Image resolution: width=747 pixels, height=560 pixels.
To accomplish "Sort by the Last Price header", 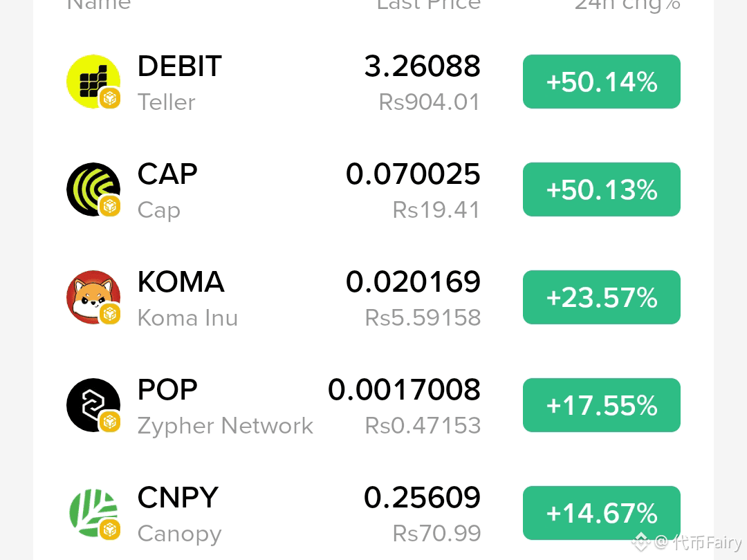I will pyautogui.click(x=429, y=4).
